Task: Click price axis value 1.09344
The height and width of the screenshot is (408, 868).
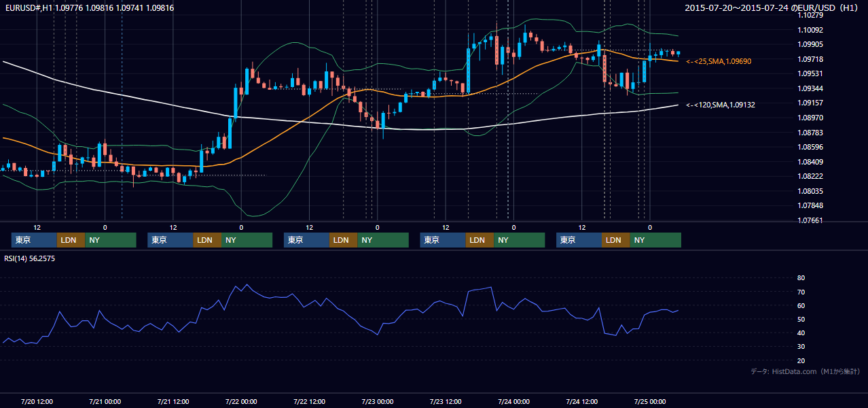Action: tap(811, 88)
